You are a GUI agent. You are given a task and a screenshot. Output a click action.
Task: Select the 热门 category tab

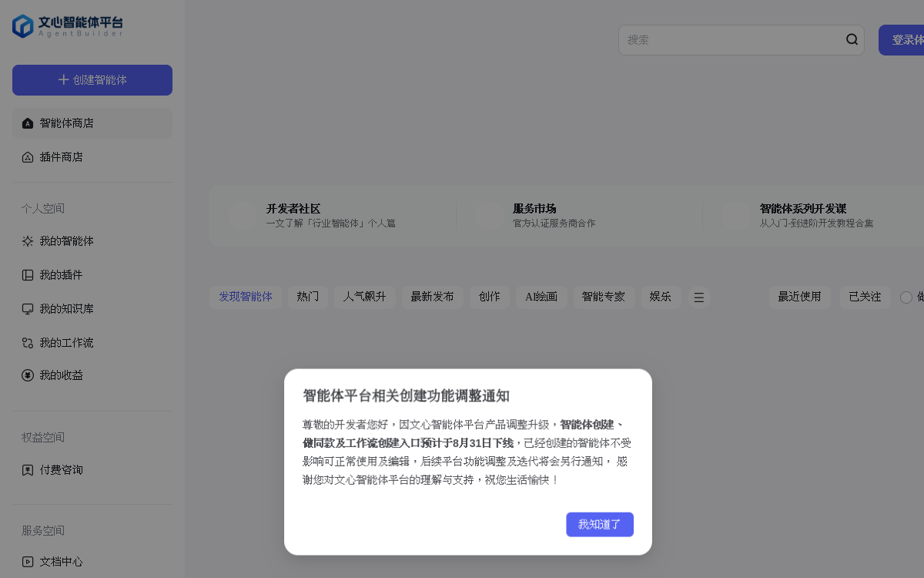click(308, 297)
